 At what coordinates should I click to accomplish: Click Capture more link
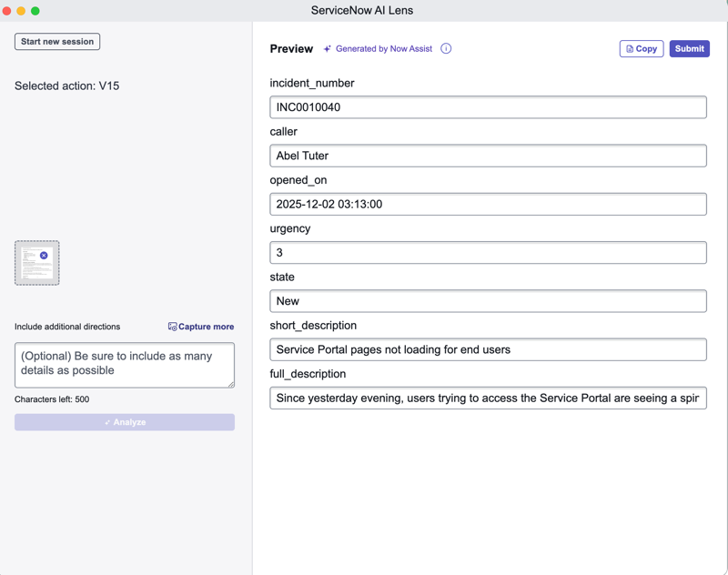click(x=201, y=327)
